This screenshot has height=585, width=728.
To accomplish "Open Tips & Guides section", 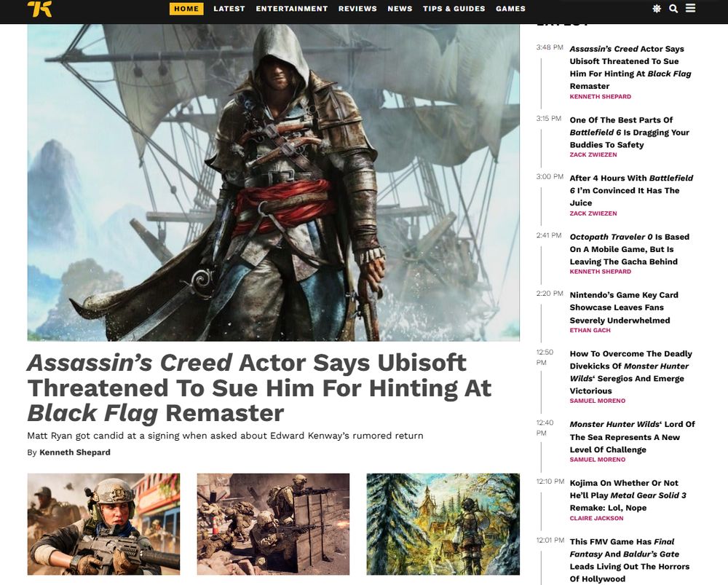I will coord(454,8).
